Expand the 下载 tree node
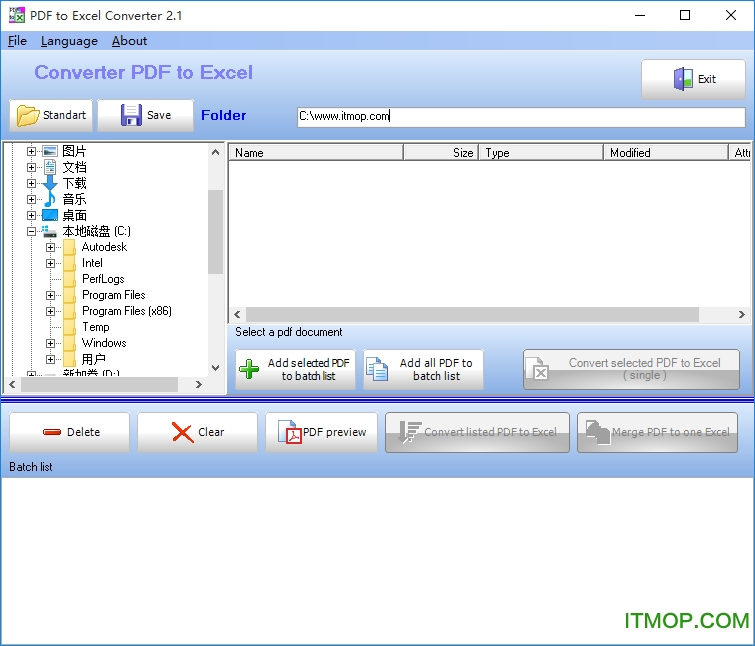Image resolution: width=755 pixels, height=646 pixels. (x=31, y=183)
